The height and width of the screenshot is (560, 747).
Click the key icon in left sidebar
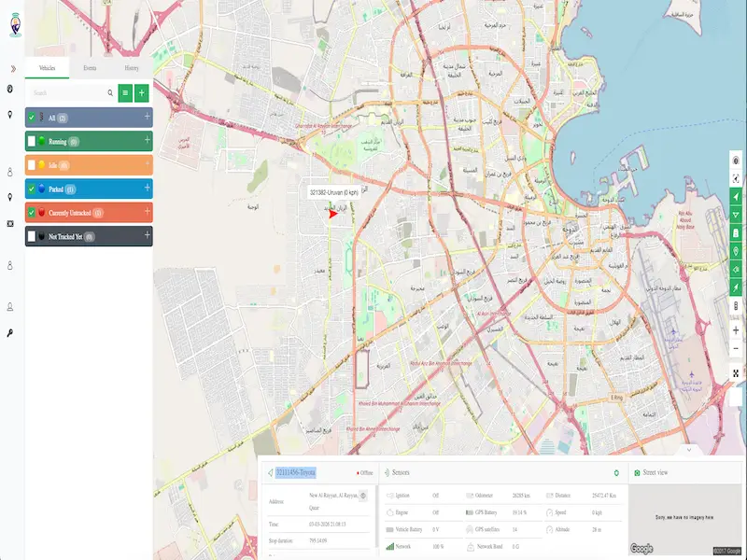click(x=10, y=332)
